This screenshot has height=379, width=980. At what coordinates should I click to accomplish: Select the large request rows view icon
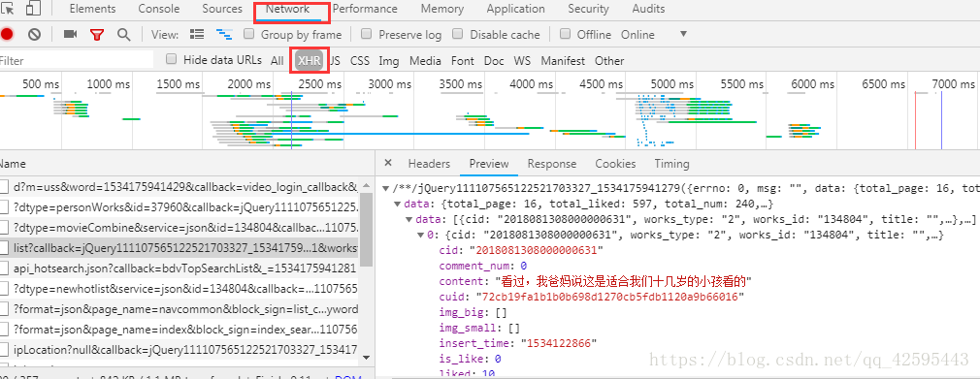pyautogui.click(x=197, y=34)
